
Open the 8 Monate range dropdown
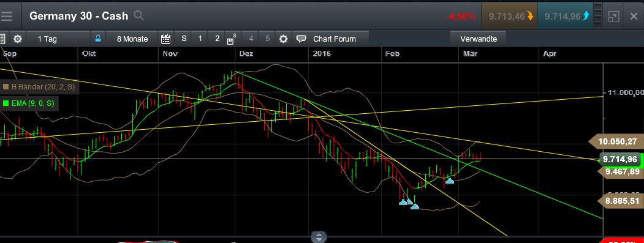pyautogui.click(x=132, y=39)
